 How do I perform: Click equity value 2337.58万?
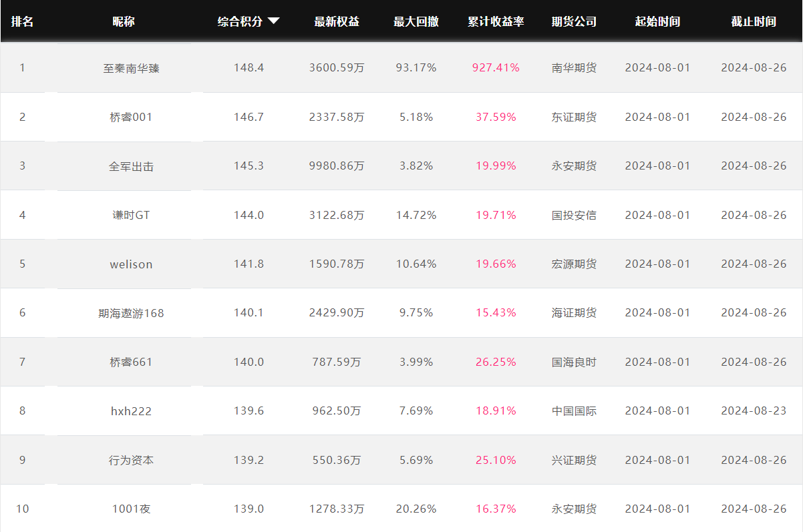(x=337, y=117)
